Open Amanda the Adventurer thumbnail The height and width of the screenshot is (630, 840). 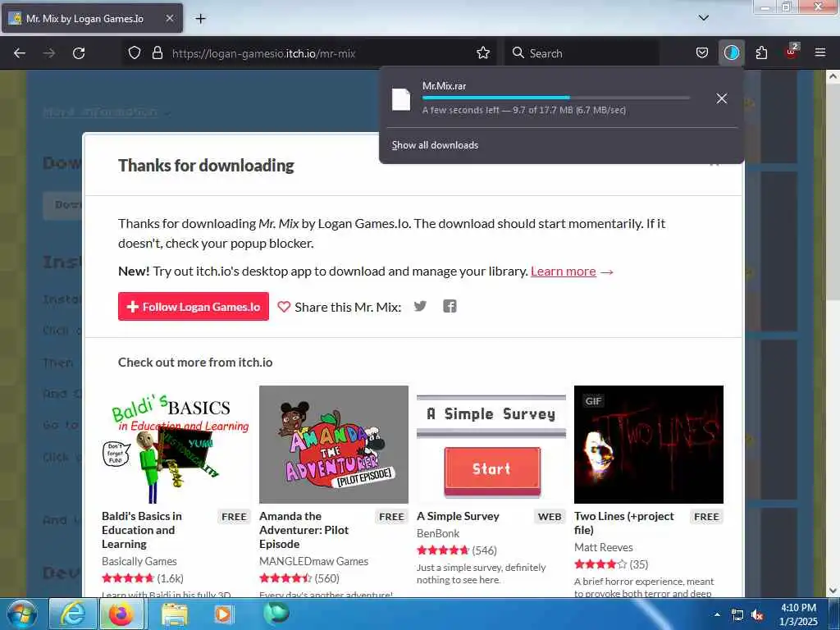click(333, 445)
